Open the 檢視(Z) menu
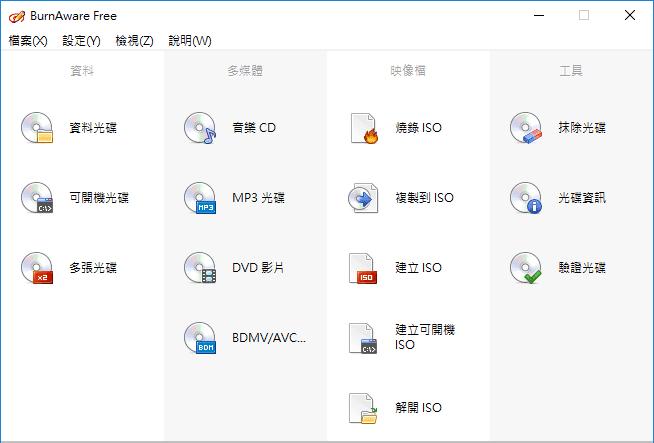This screenshot has height=443, width=654. 134,41
